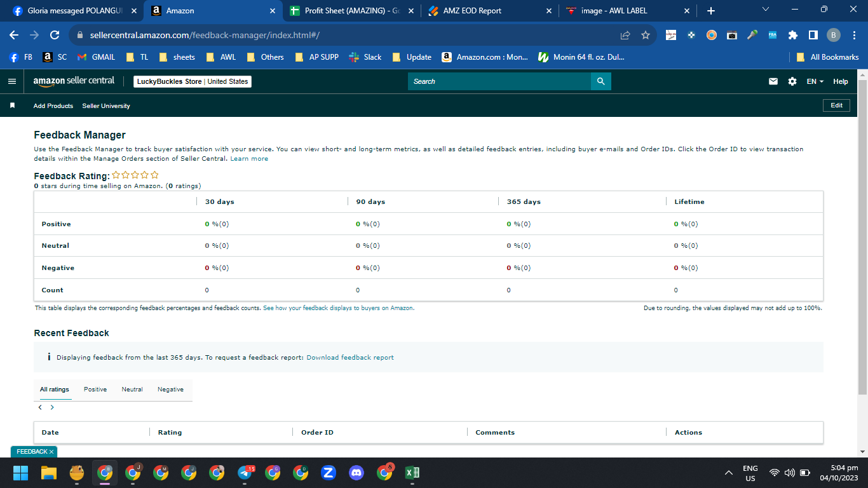The image size is (868, 488).
Task: Switch to the Negative feedback tab
Action: coord(170,389)
